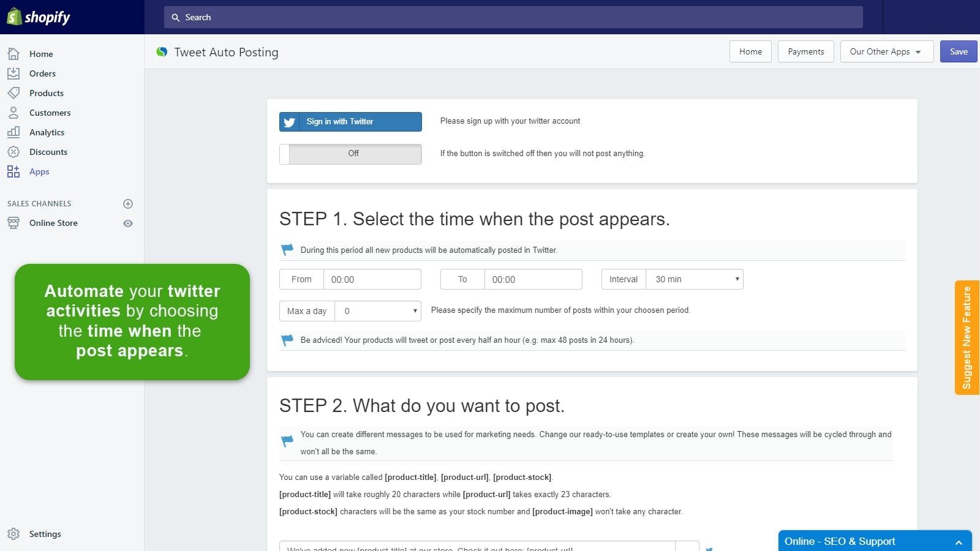Open Apps in sidebar
Image resolution: width=980 pixels, height=551 pixels.
coord(39,171)
